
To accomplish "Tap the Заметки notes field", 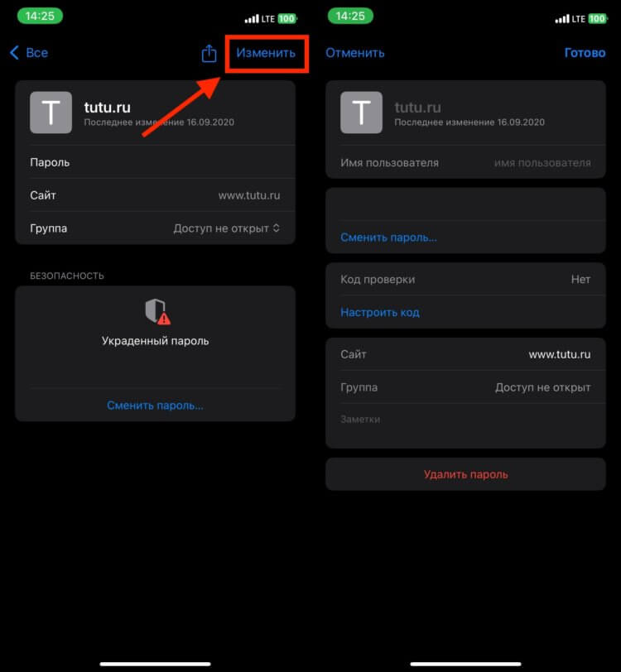I will pyautogui.click(x=465, y=425).
